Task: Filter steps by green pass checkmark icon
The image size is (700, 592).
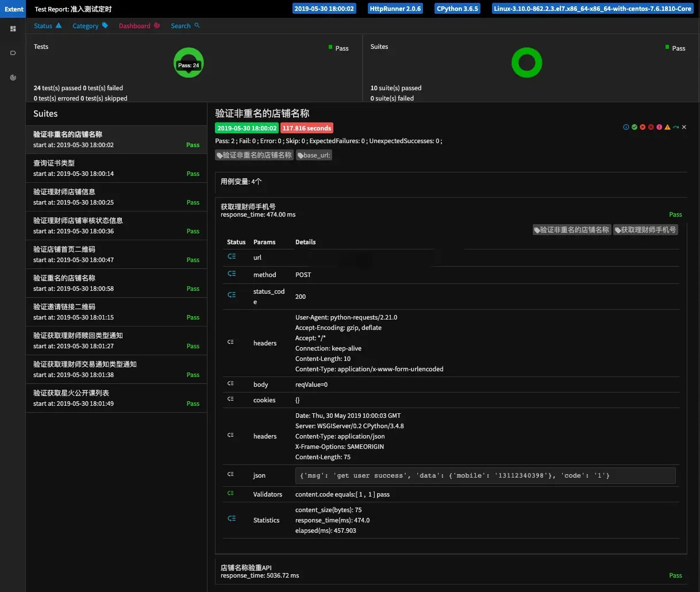Action: tap(634, 127)
